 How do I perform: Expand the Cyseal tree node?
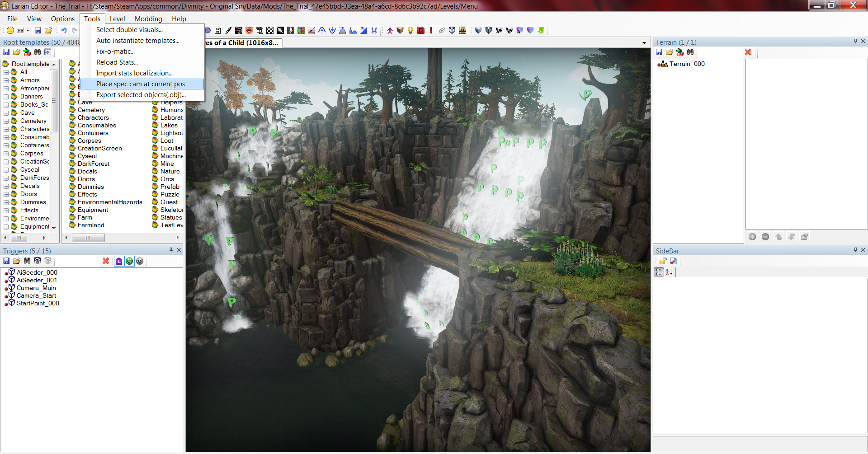(6, 170)
